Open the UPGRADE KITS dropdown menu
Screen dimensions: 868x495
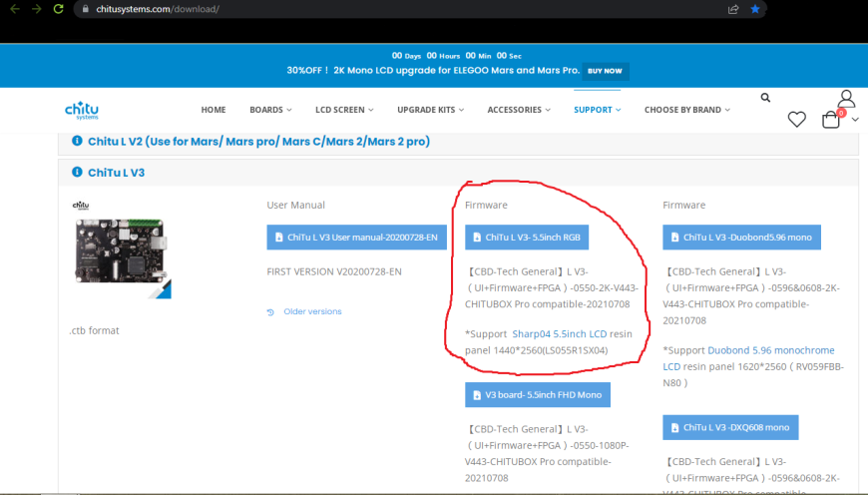[430, 110]
